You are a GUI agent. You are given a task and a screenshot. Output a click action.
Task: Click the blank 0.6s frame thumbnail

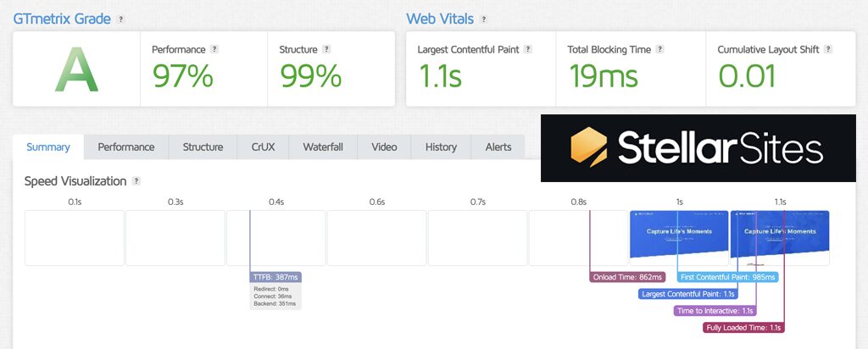[x=377, y=238]
